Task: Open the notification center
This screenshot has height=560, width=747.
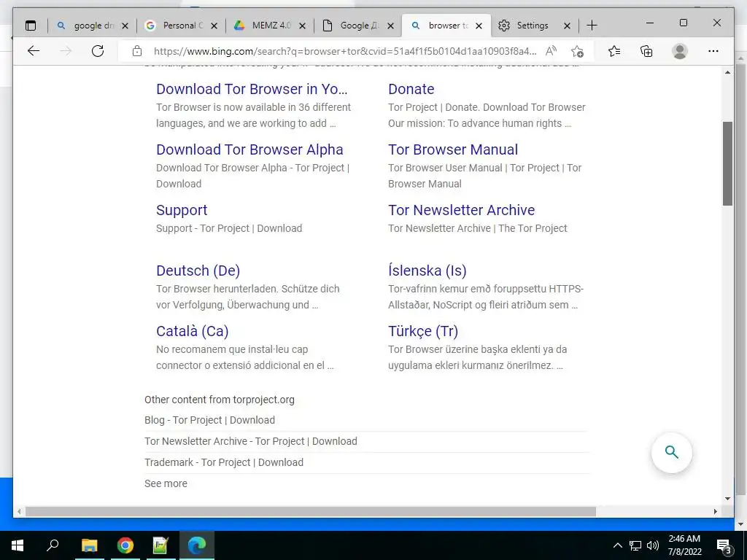Action: (724, 545)
